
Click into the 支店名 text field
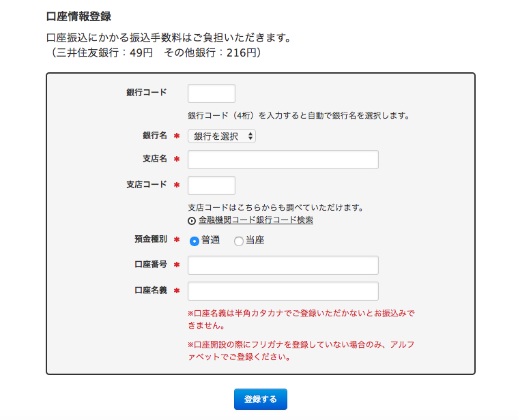click(283, 160)
